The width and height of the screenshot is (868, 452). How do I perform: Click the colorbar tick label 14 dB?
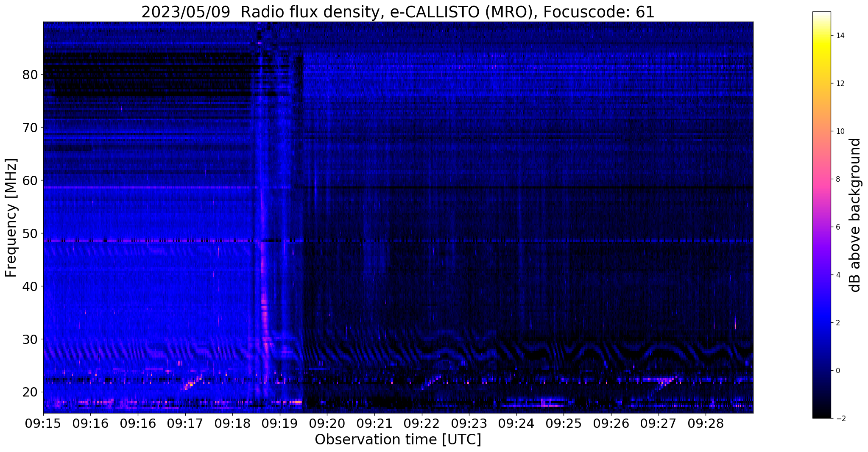pos(840,36)
